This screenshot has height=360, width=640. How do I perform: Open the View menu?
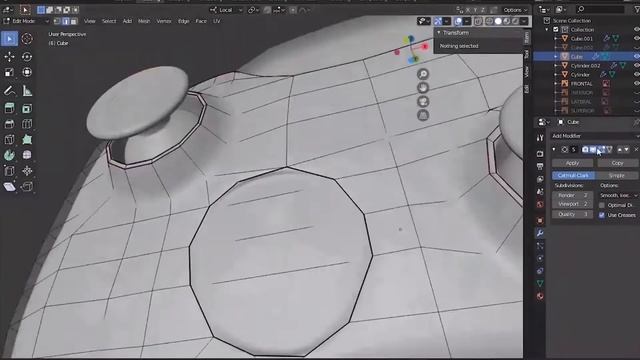point(89,21)
